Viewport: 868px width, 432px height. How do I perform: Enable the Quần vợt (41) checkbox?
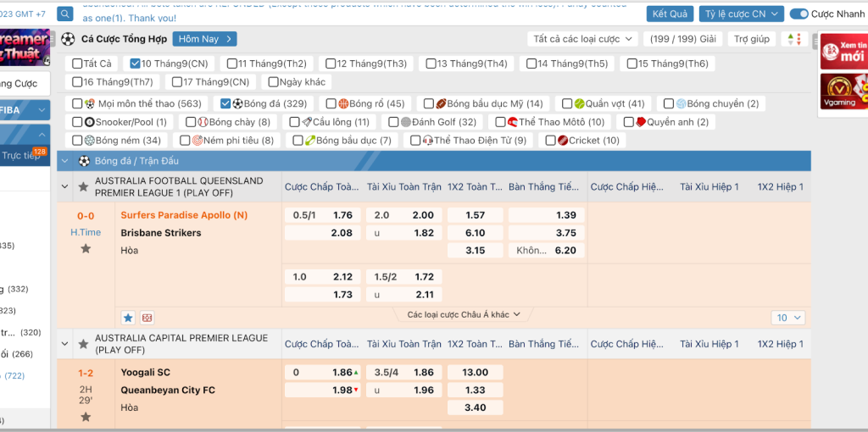tap(567, 104)
